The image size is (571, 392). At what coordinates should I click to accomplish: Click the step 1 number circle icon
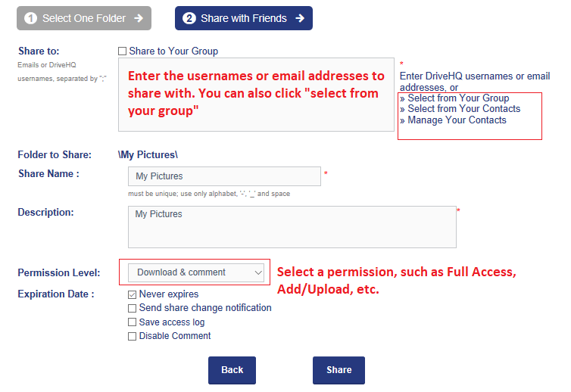[x=31, y=18]
